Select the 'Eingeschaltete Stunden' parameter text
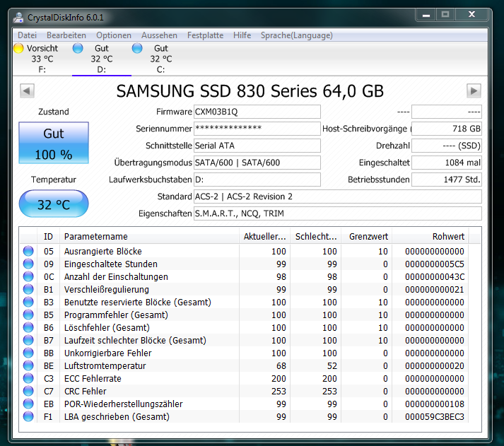This screenshot has width=504, height=446. pyautogui.click(x=110, y=264)
